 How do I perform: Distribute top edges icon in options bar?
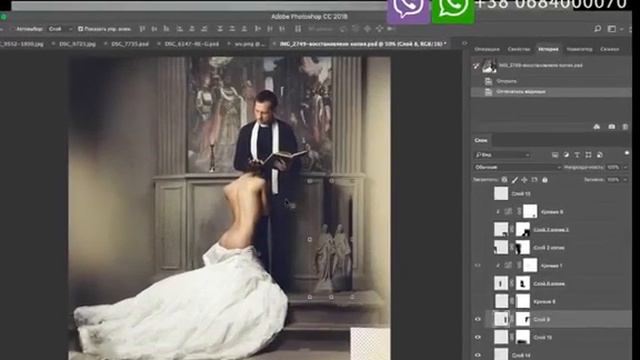220,29
